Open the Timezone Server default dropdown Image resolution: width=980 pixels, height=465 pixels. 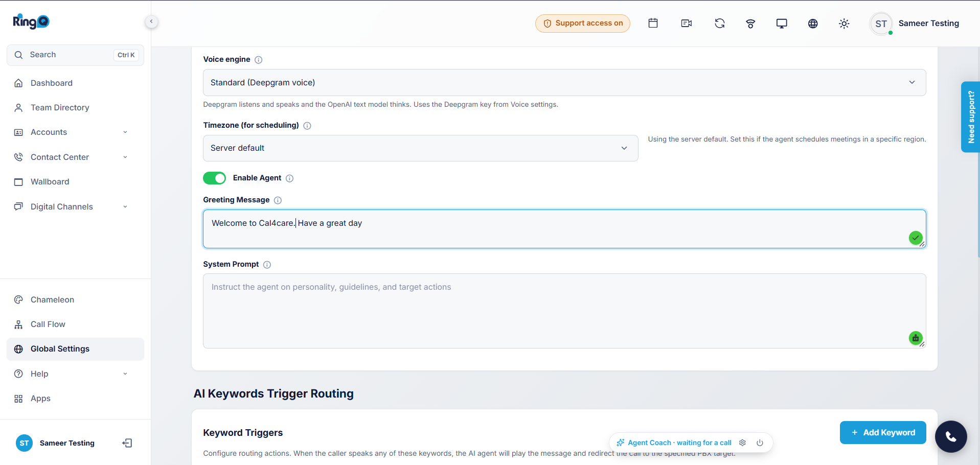(x=420, y=148)
